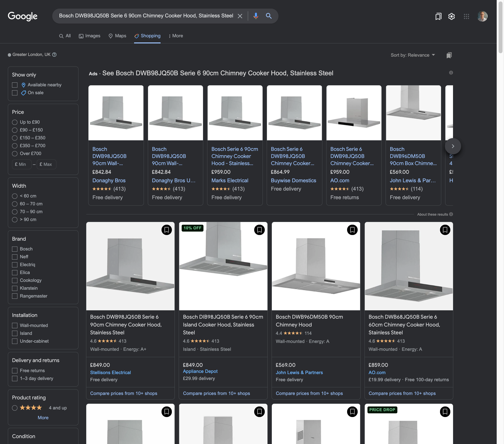Viewport: 504px width, 444px height.
Task: Open the Sort by: Relevance dropdown
Action: click(413, 55)
